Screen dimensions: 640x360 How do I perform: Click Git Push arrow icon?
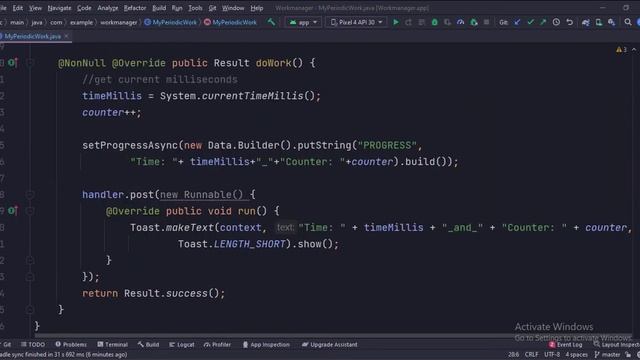(x=543, y=22)
